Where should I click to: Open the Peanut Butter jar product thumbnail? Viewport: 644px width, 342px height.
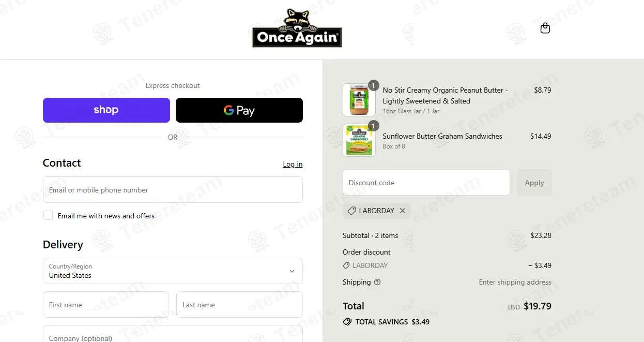point(359,100)
